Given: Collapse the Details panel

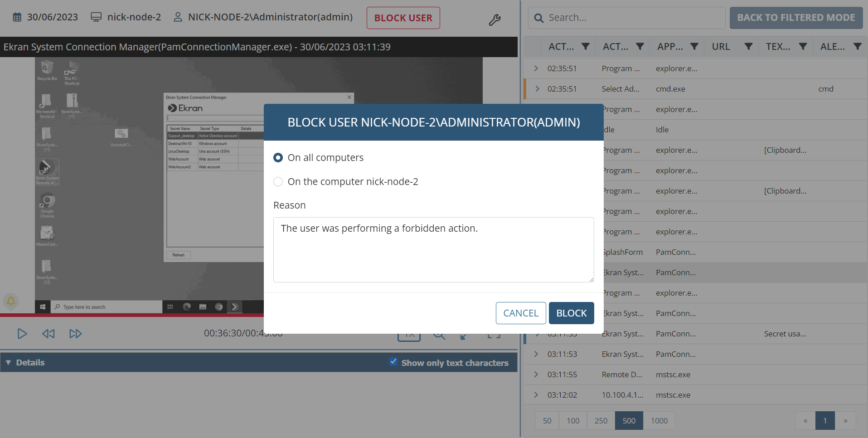Looking at the screenshot, I should [8, 363].
